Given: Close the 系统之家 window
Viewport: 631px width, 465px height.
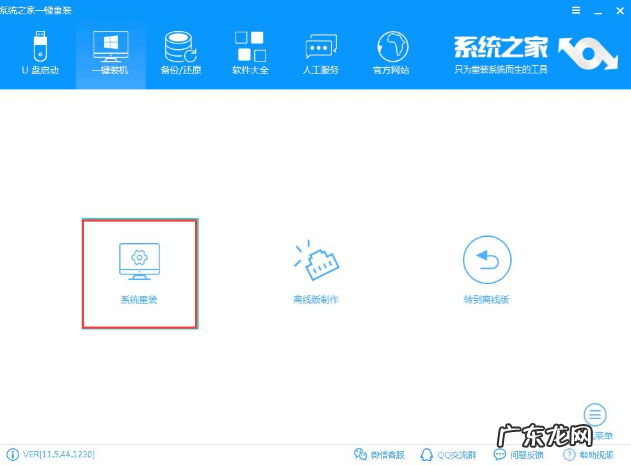Looking at the screenshot, I should (620, 11).
